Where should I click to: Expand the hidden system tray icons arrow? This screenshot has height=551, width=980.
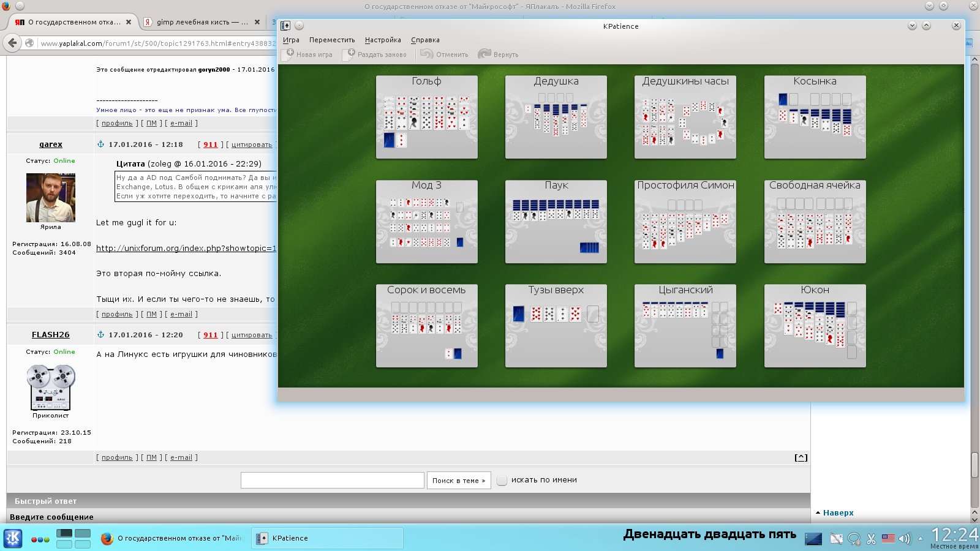pyautogui.click(x=920, y=539)
